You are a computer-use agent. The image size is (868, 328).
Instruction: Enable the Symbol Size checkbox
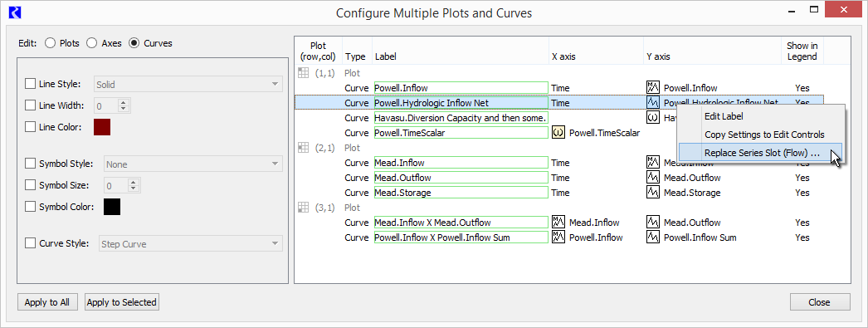pyautogui.click(x=30, y=185)
